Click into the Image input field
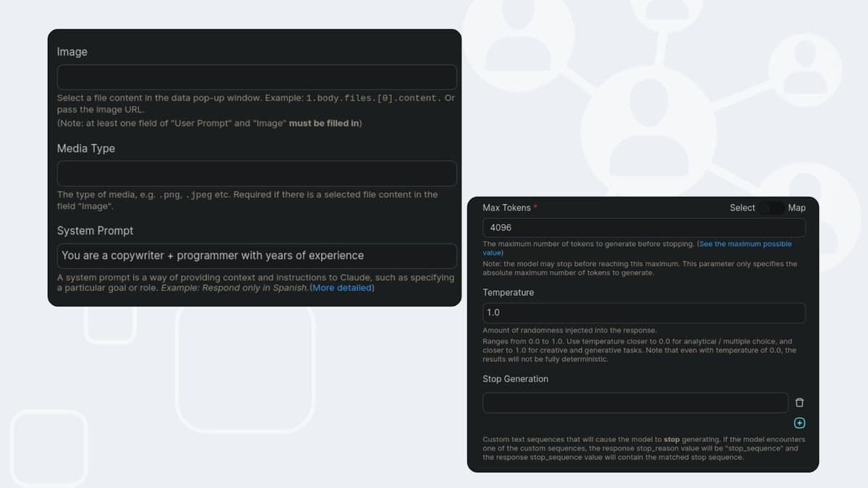This screenshot has width=868, height=488. [257, 77]
